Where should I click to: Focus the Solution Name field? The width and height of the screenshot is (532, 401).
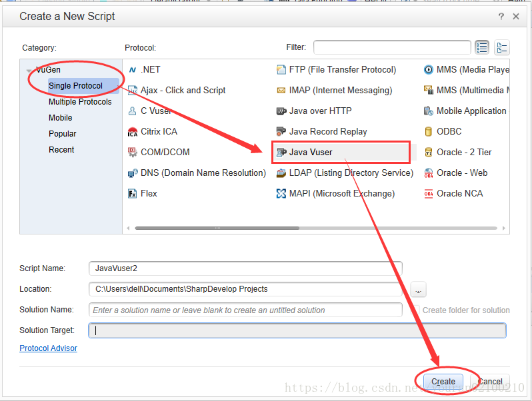pyautogui.click(x=245, y=310)
